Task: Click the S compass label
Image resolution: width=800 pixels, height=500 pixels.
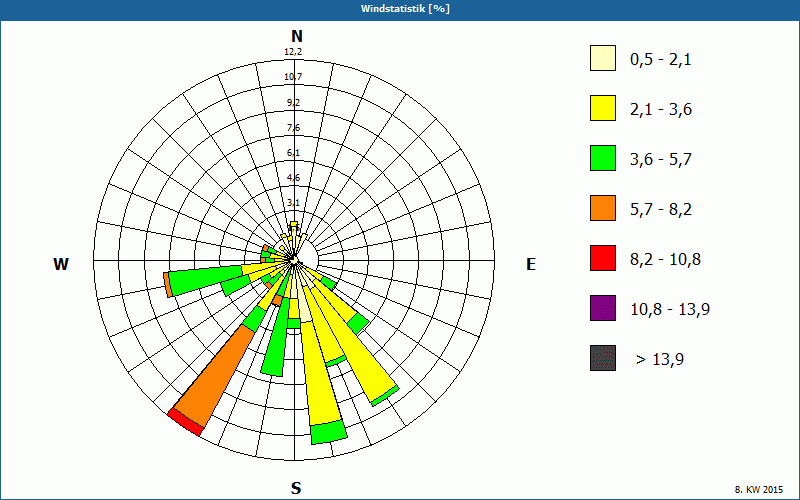Action: click(296, 488)
